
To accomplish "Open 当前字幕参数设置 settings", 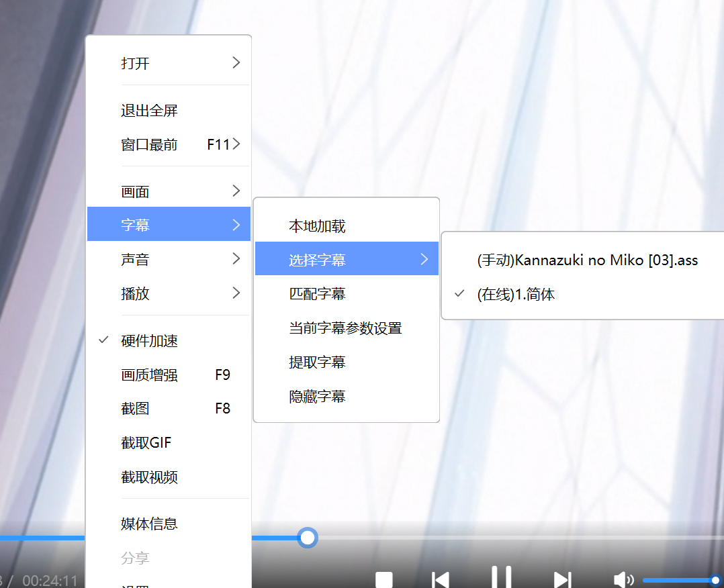I will point(344,328).
